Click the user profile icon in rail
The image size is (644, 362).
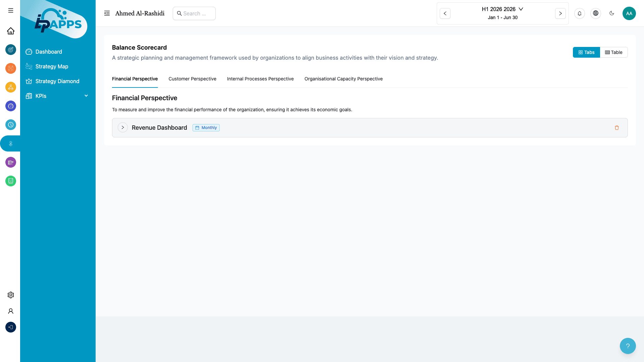pyautogui.click(x=11, y=311)
